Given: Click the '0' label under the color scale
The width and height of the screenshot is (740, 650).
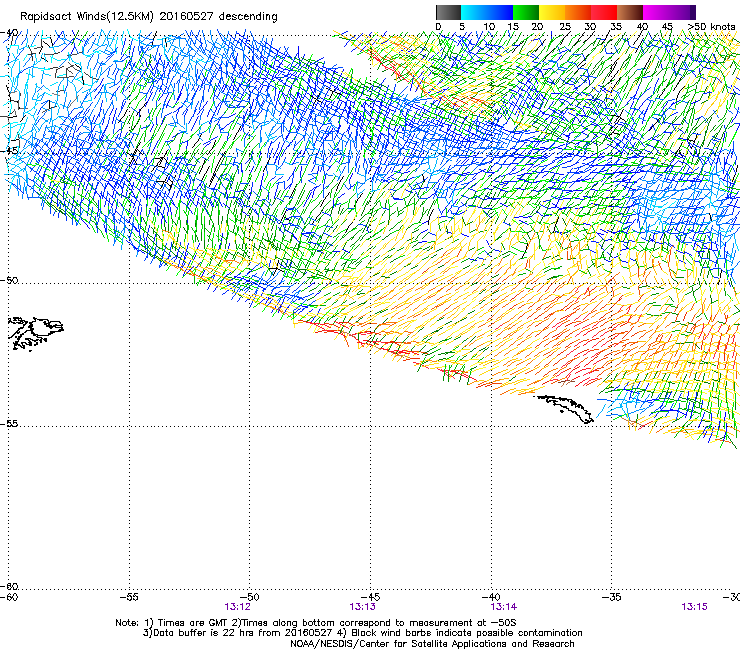Looking at the screenshot, I should (438, 27).
